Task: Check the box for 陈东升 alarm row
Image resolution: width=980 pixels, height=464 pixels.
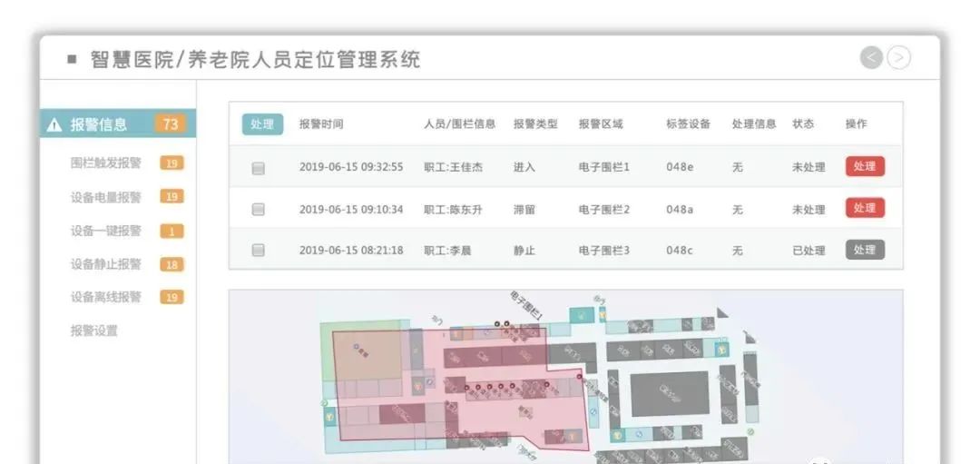Action: (259, 210)
